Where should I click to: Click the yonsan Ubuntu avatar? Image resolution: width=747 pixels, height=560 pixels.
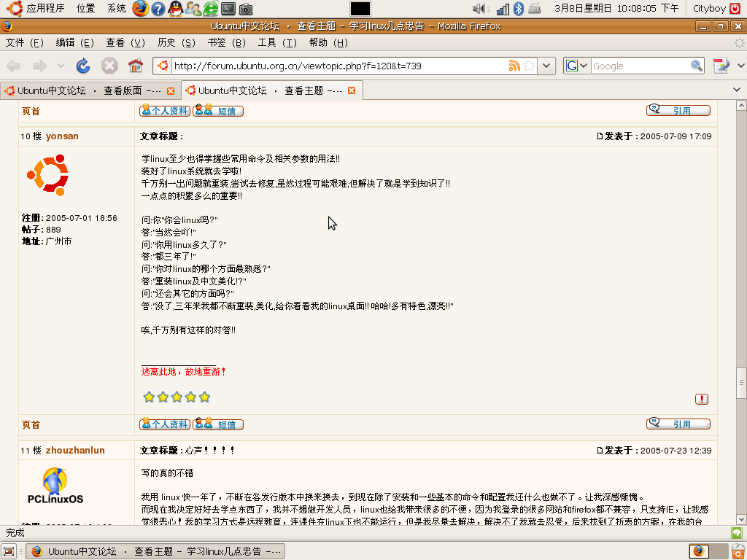pyautogui.click(x=47, y=175)
